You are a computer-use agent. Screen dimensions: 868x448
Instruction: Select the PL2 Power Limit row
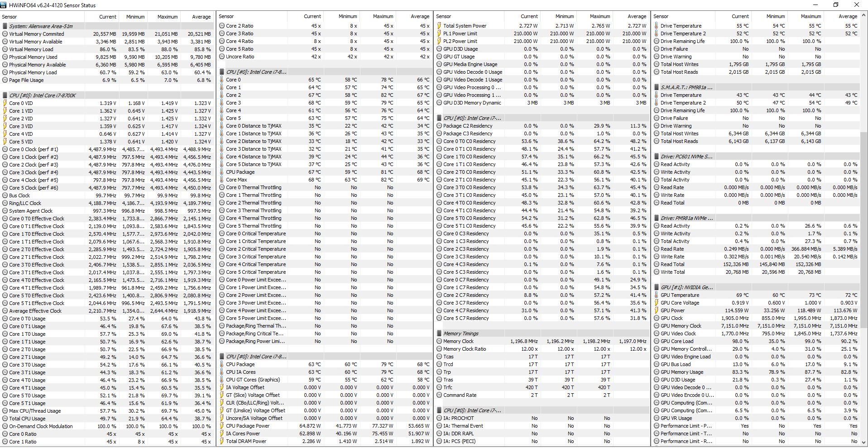coord(542,41)
